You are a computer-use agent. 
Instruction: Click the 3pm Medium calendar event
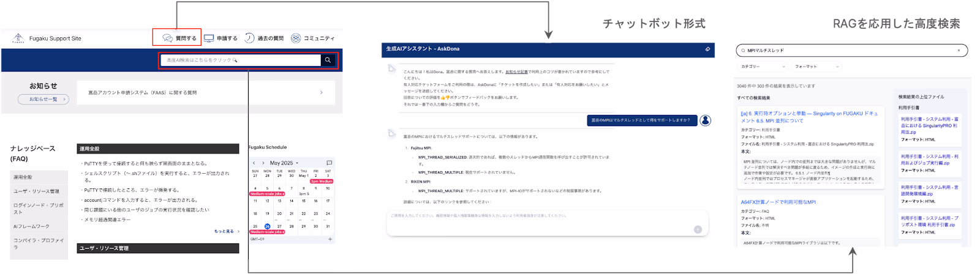point(322,181)
